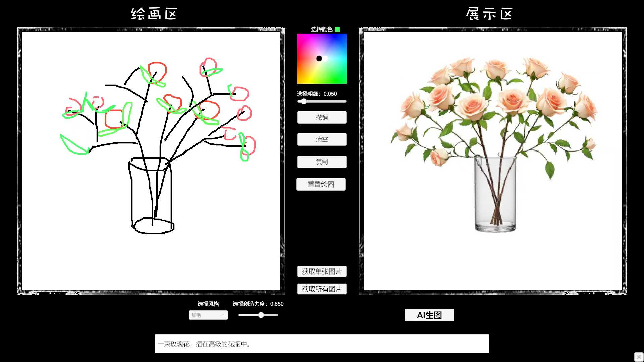The width and height of the screenshot is (644, 362).
Task: Click the small icon in the bottom-right corner
Action: [x=639, y=357]
